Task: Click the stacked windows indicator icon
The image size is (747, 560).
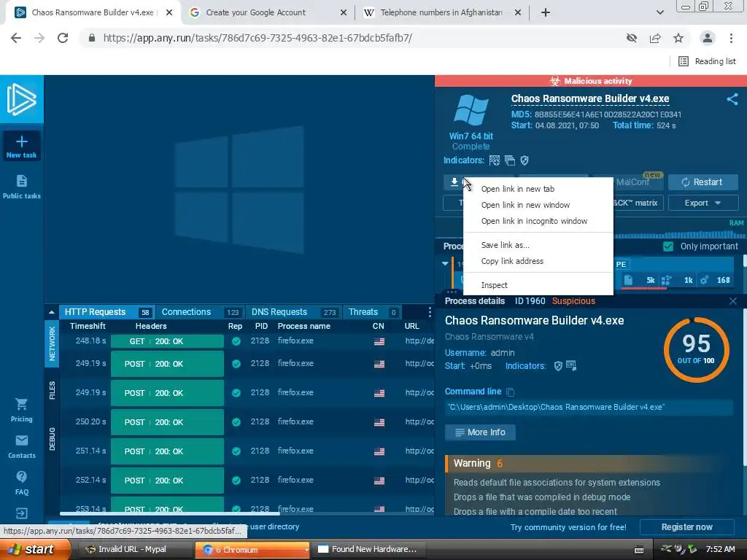Action: click(510, 160)
